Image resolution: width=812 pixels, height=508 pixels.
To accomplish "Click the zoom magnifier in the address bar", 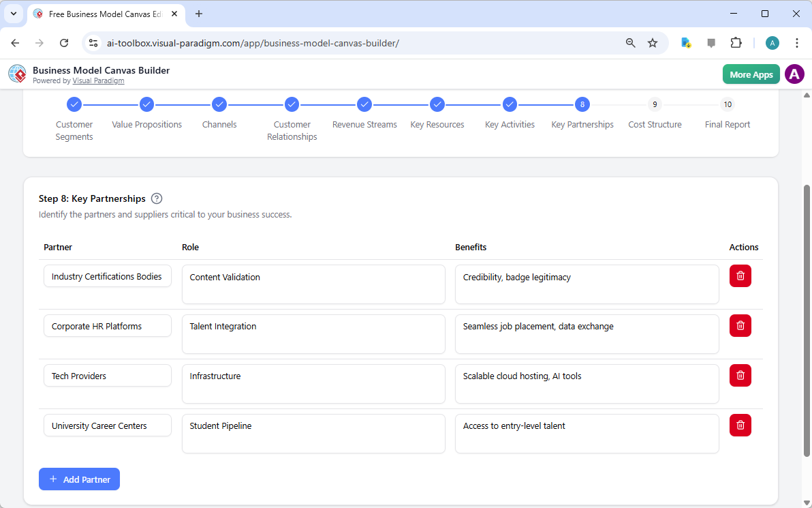I will [630, 42].
